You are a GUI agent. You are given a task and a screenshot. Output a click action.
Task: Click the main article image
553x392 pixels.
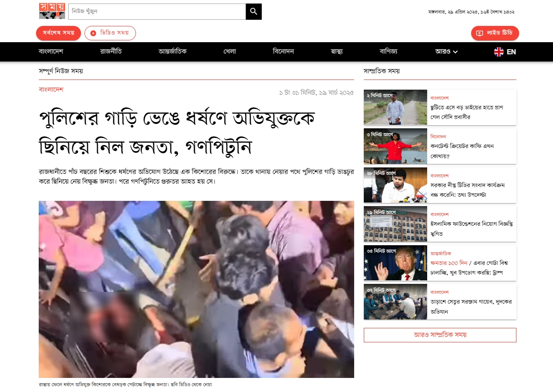(196, 289)
